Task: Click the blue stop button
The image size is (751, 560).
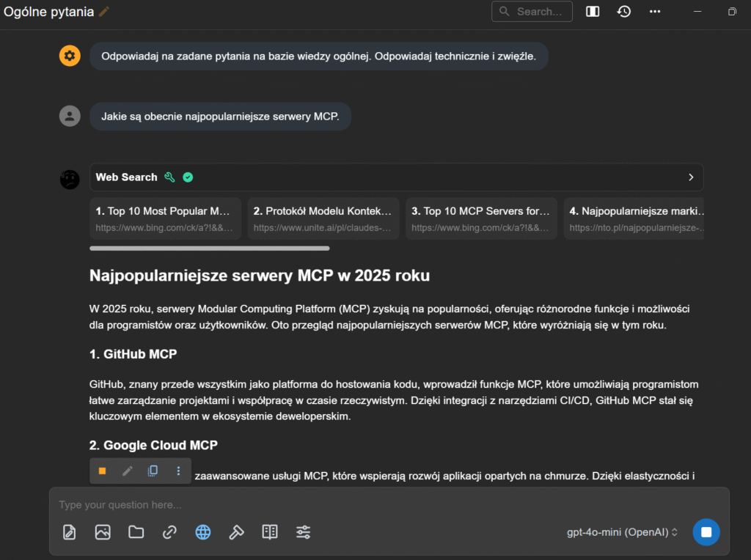Action: tap(706, 532)
